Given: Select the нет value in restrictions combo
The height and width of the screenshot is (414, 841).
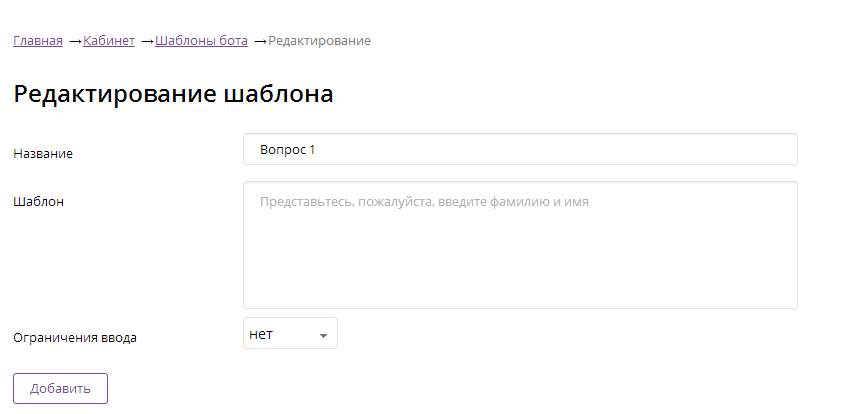Looking at the screenshot, I should [x=261, y=334].
